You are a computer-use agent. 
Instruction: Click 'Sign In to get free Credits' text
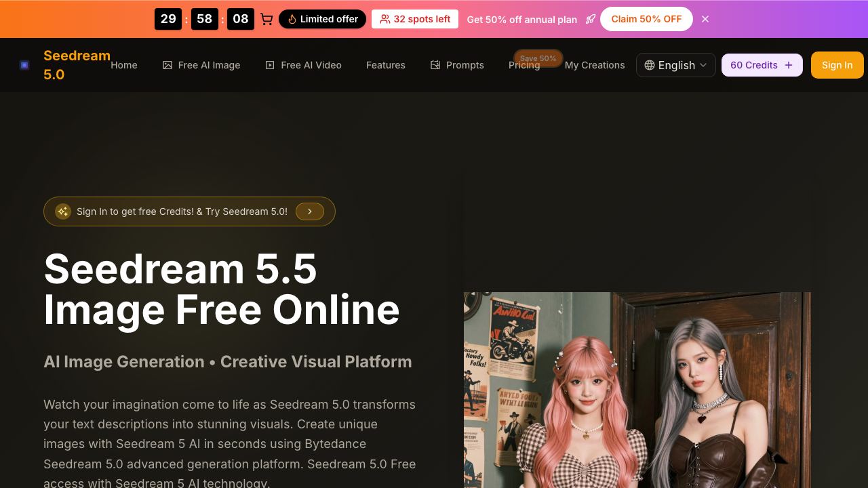[182, 211]
